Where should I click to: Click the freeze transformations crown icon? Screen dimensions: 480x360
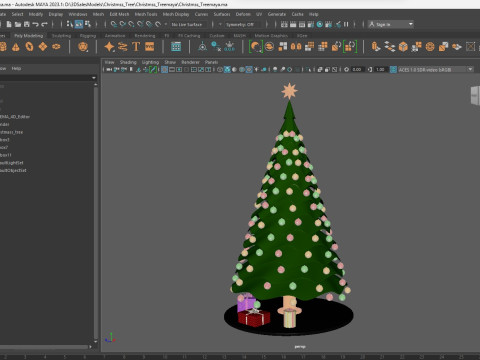pos(229,47)
